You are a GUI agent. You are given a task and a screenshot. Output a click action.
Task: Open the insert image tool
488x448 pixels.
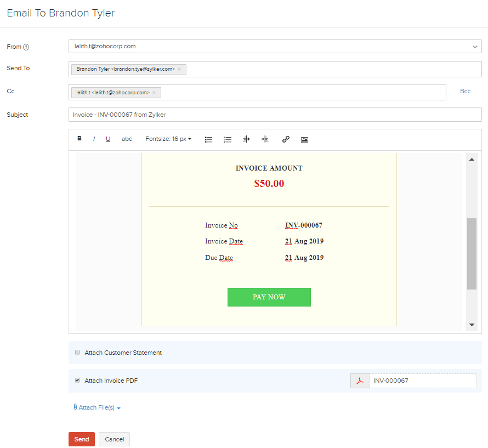pyautogui.click(x=304, y=139)
